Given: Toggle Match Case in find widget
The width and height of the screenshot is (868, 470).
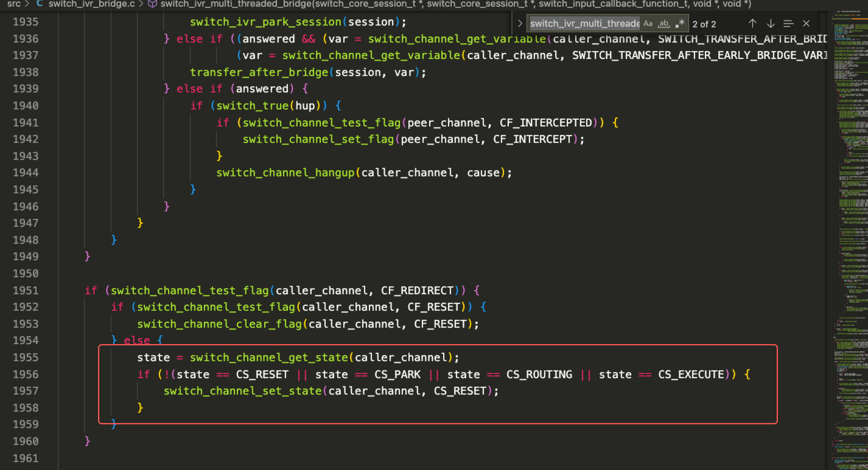Looking at the screenshot, I should point(648,24).
